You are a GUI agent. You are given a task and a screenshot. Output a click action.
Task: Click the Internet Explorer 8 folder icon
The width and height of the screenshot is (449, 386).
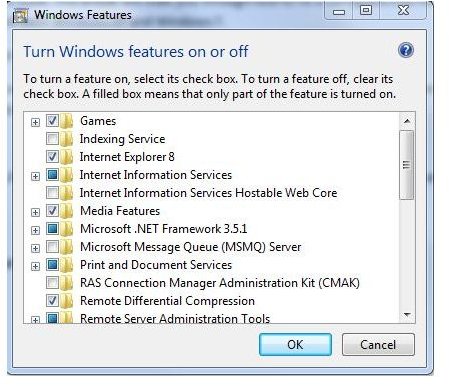pyautogui.click(x=67, y=157)
